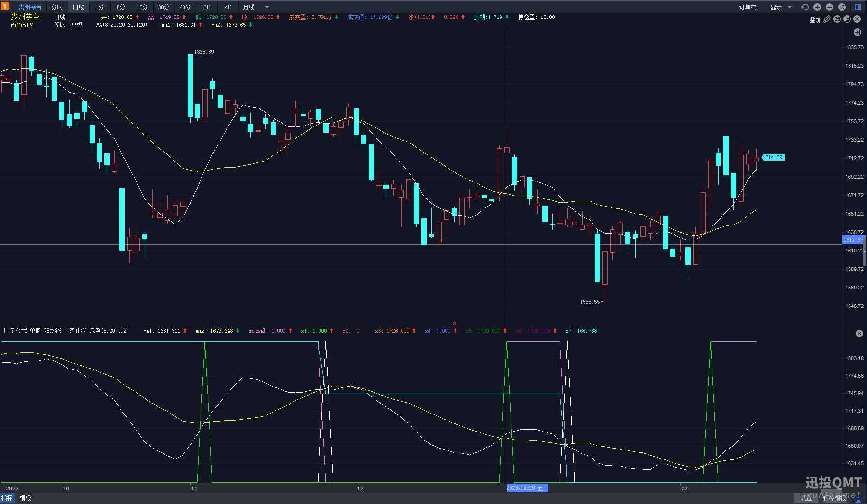Click the 成交量 volume value
Image resolution: width=867 pixels, height=504 pixels.
(x=310, y=17)
